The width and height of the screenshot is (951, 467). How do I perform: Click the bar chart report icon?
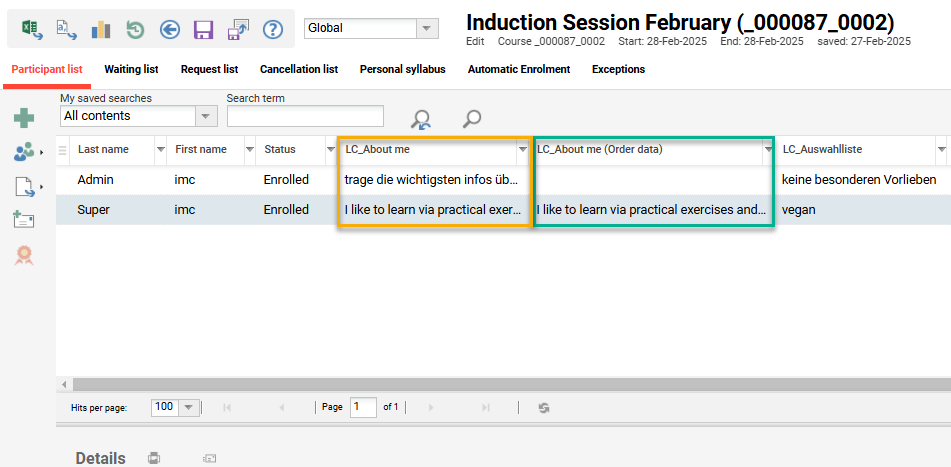click(x=101, y=29)
